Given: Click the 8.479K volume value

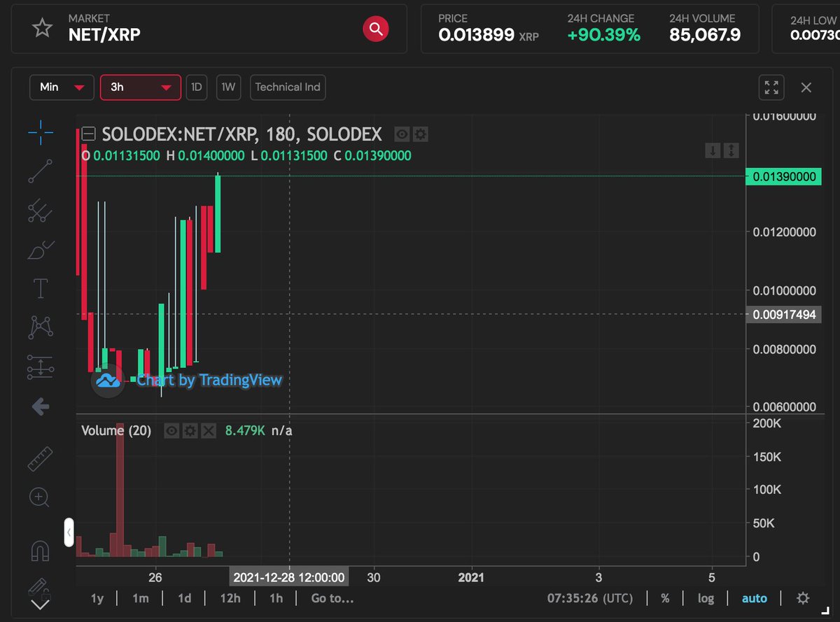Looking at the screenshot, I should 245,431.
